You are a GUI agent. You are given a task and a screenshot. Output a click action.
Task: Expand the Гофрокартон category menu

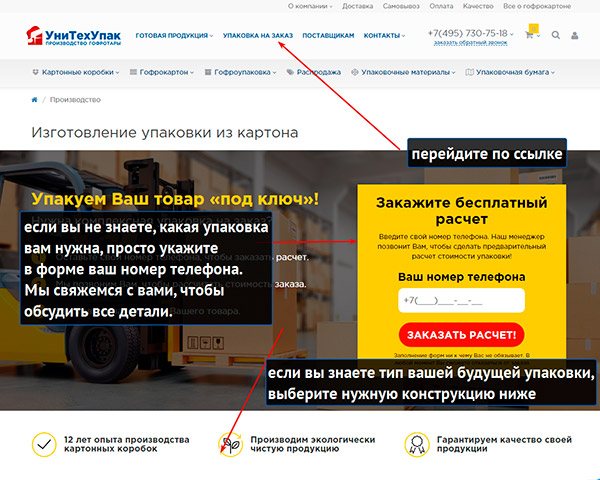tap(192, 72)
